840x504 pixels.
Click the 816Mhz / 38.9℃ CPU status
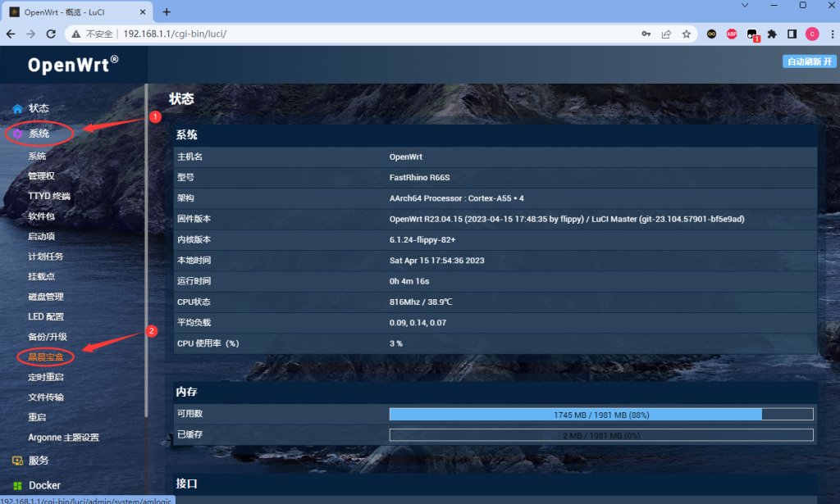(x=421, y=302)
